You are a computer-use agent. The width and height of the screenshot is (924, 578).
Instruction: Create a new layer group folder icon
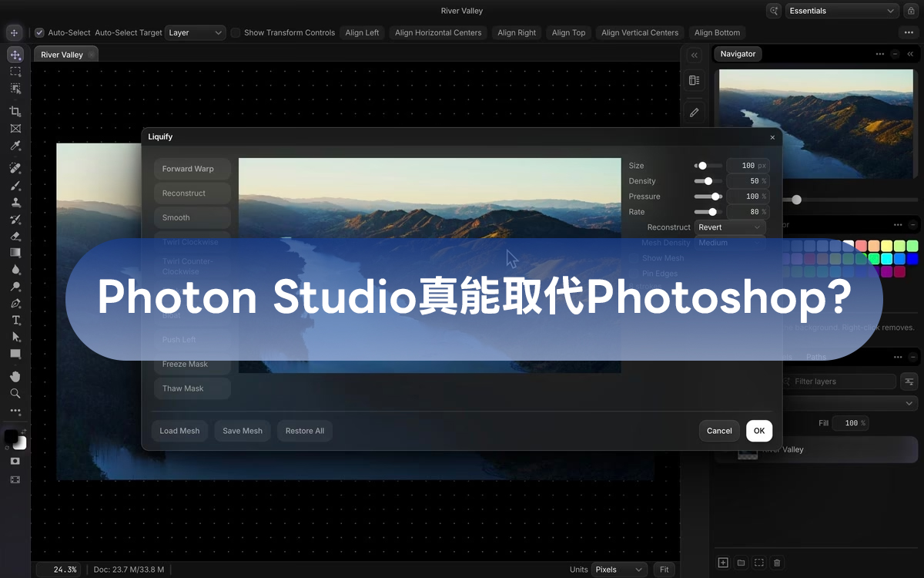(741, 563)
